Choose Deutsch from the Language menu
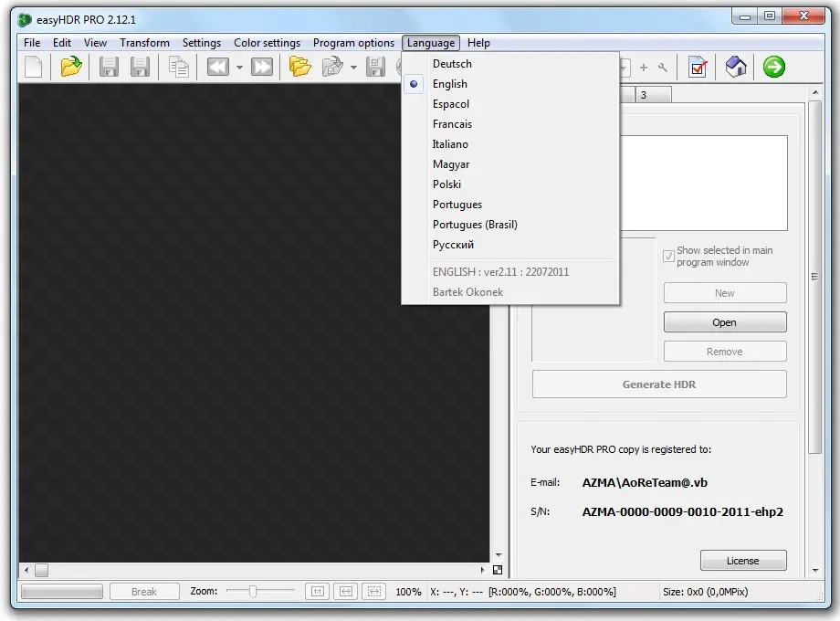The image size is (840, 621). [x=452, y=64]
